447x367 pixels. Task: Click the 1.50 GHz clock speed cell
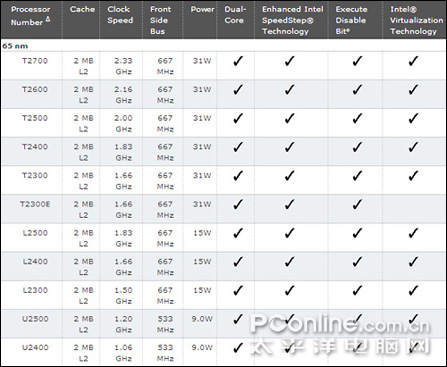click(x=123, y=295)
